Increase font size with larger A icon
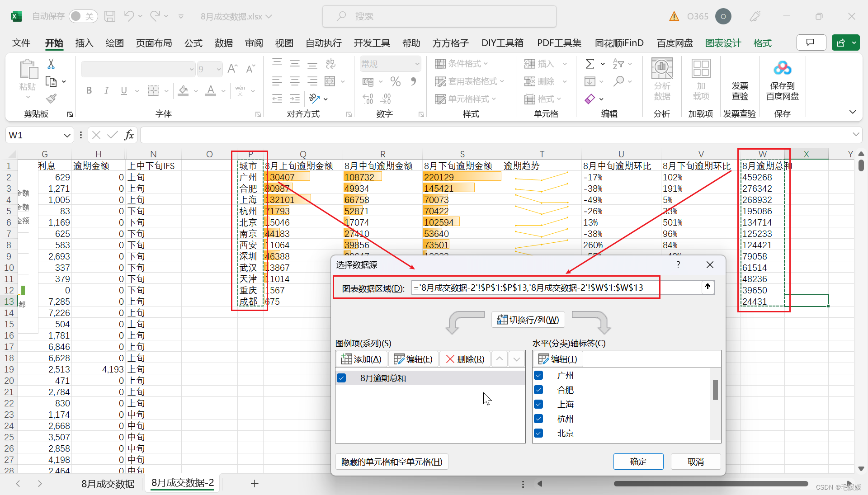 [232, 69]
